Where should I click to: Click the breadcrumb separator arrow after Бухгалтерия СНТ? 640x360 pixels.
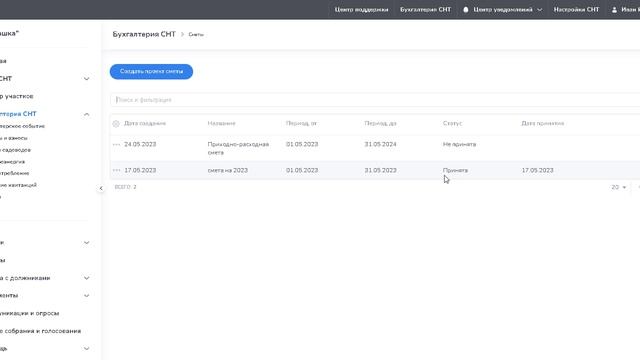(182, 34)
